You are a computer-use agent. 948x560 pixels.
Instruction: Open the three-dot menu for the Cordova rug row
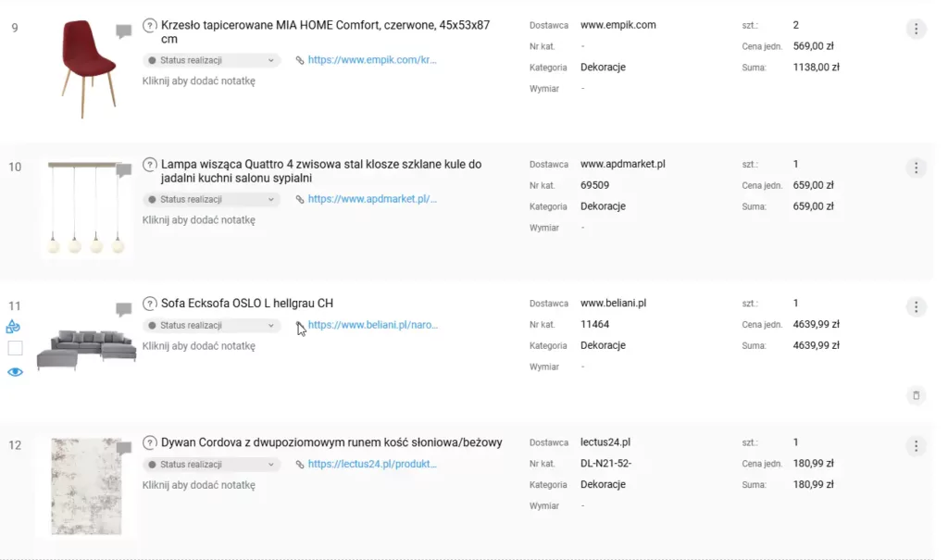point(916,446)
